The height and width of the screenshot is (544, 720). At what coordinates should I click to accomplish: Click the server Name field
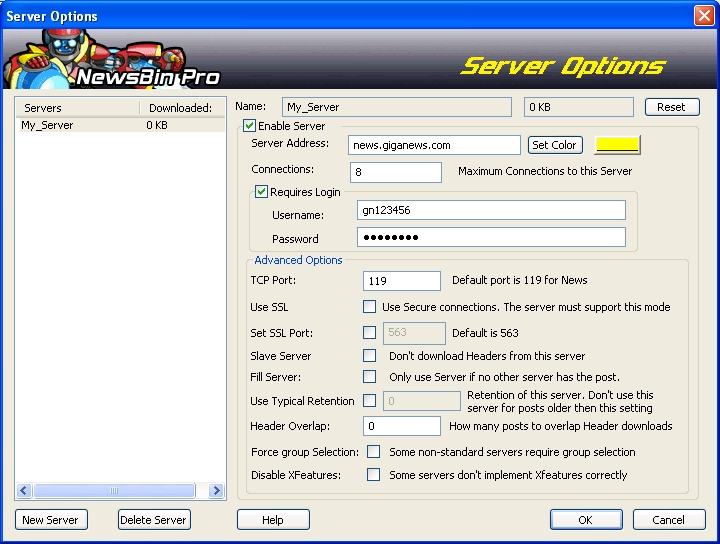click(x=397, y=107)
